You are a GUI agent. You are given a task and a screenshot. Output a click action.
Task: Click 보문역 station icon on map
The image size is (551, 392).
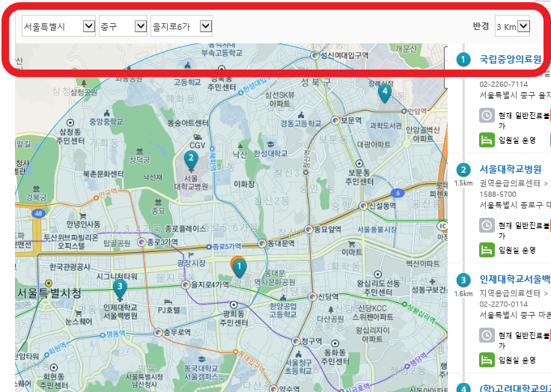tap(335, 120)
